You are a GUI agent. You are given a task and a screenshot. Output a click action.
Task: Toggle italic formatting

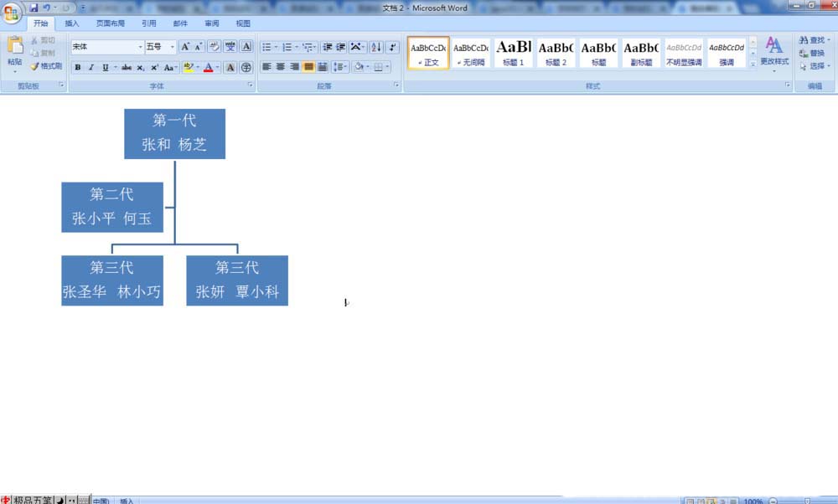click(x=91, y=67)
